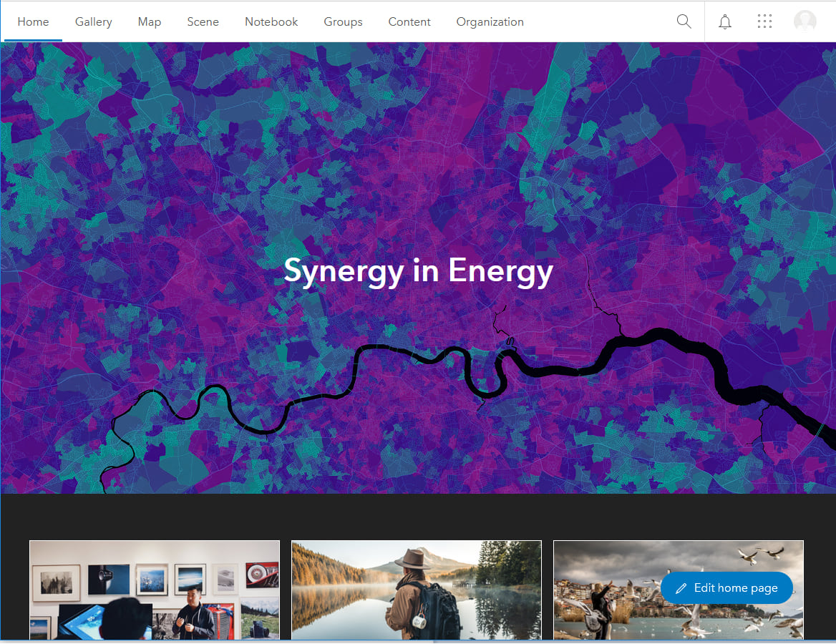Click the hiker at lake thumbnail
This screenshot has height=644, width=836.
point(416,590)
